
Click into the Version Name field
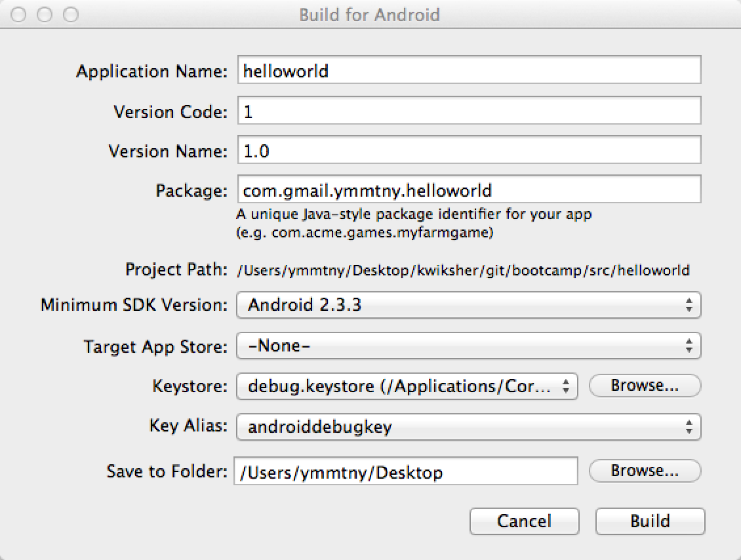point(469,150)
